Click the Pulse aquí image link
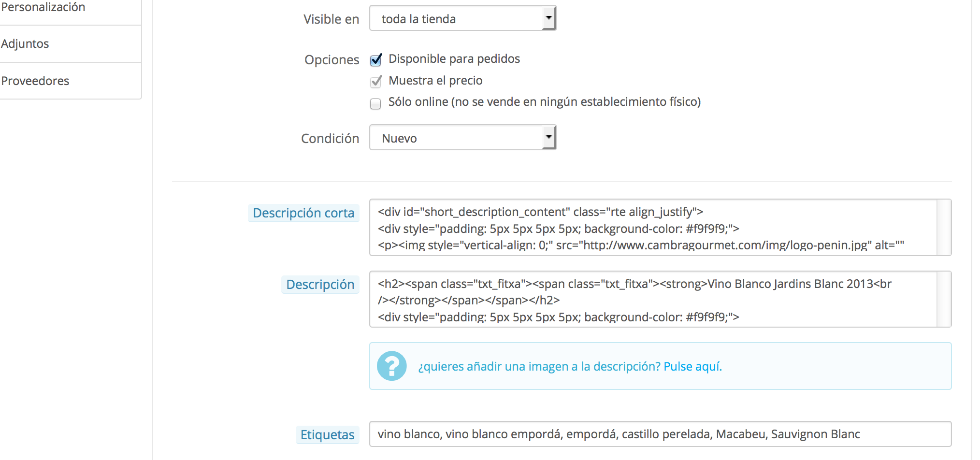 [x=692, y=366]
